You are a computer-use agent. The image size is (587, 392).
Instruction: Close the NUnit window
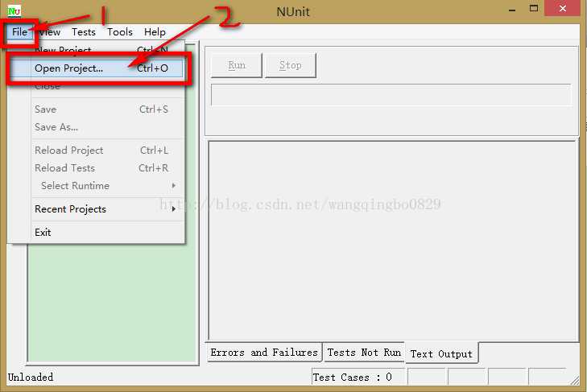pyautogui.click(x=562, y=9)
